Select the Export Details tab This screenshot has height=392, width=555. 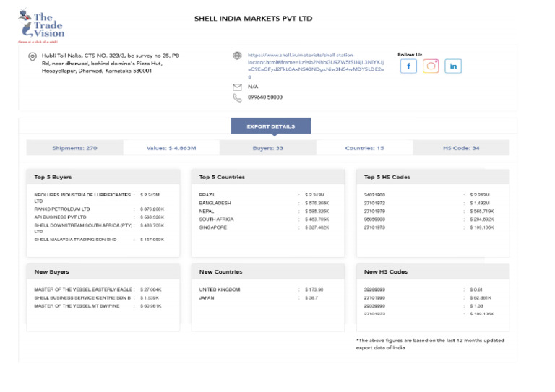pos(271,126)
